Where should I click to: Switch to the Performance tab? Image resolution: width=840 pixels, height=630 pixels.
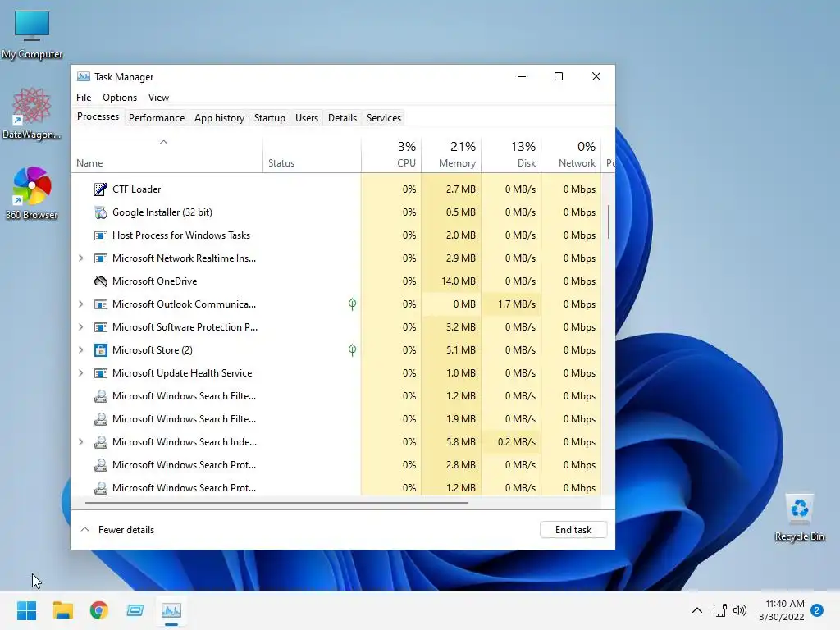pyautogui.click(x=157, y=118)
